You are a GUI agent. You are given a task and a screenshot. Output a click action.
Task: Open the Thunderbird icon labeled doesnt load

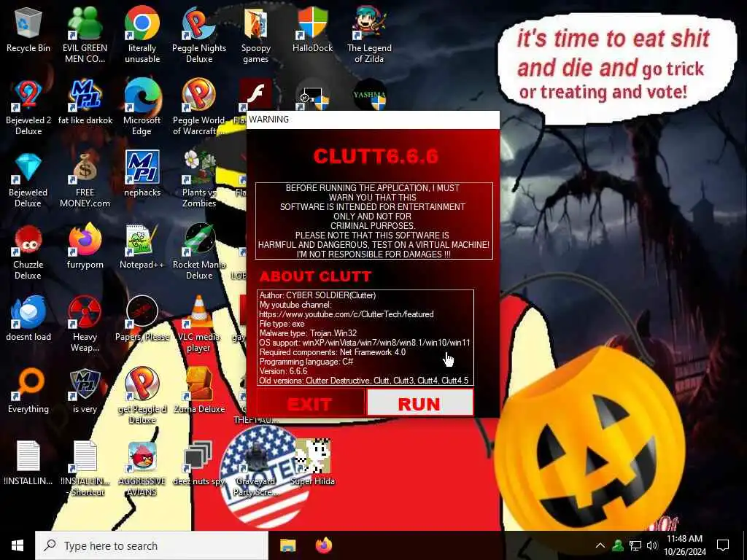tap(28, 318)
